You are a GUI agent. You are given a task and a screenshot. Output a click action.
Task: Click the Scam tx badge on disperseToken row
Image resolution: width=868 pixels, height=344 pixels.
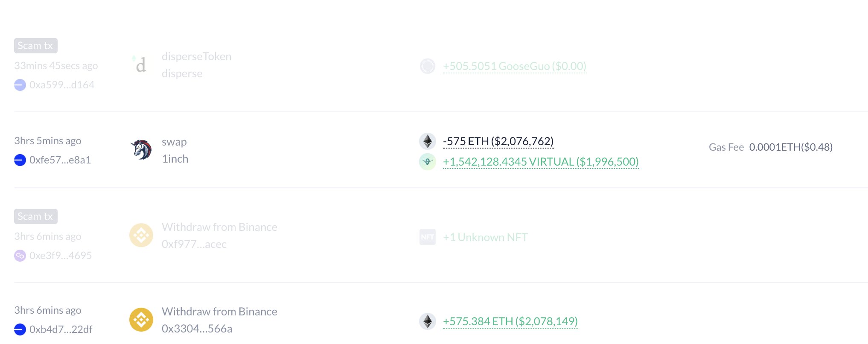(35, 46)
